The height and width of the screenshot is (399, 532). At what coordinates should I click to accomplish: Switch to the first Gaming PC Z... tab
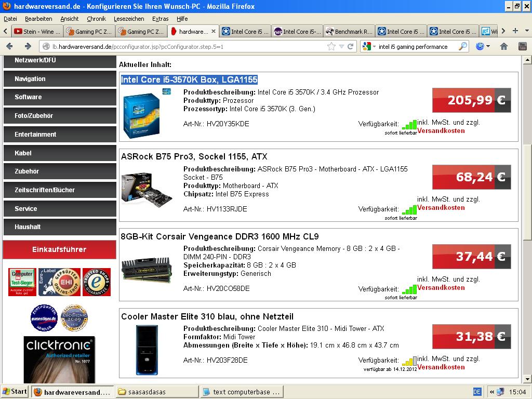tap(89, 31)
